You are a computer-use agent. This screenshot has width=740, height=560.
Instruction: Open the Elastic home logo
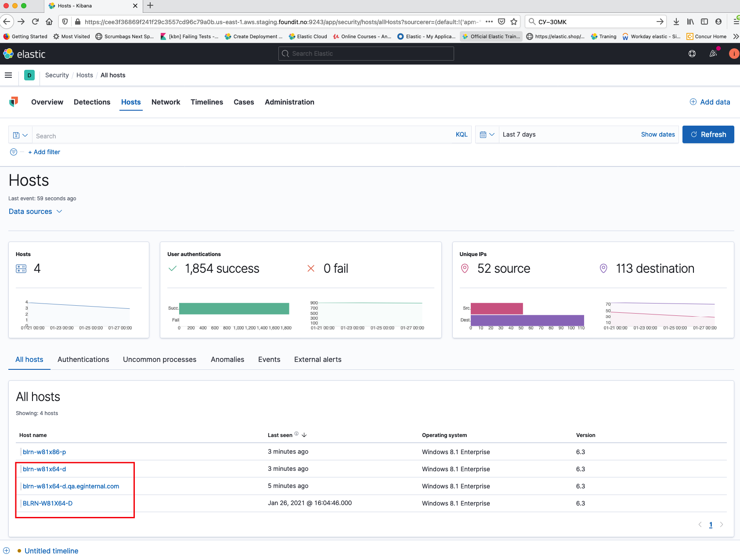coord(24,54)
